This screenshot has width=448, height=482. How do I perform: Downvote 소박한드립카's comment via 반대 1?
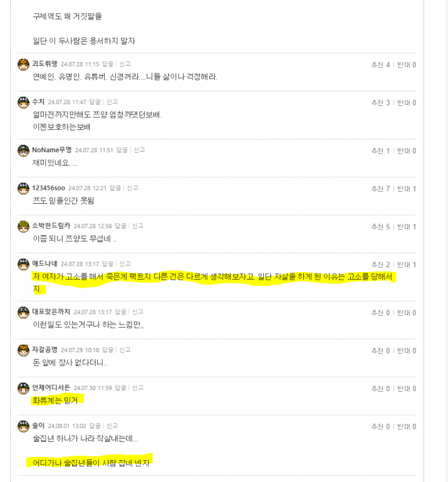(x=407, y=227)
